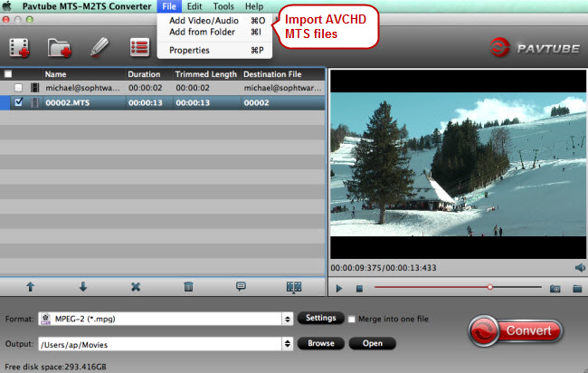588x373 pixels.
Task: Click the Destination File column header
Action: pyautogui.click(x=272, y=74)
